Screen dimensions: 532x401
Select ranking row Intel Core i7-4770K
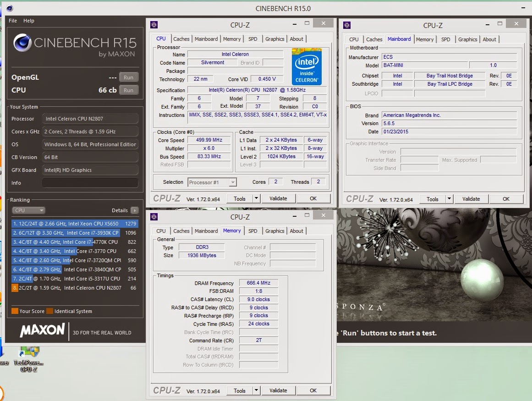[x=75, y=242]
